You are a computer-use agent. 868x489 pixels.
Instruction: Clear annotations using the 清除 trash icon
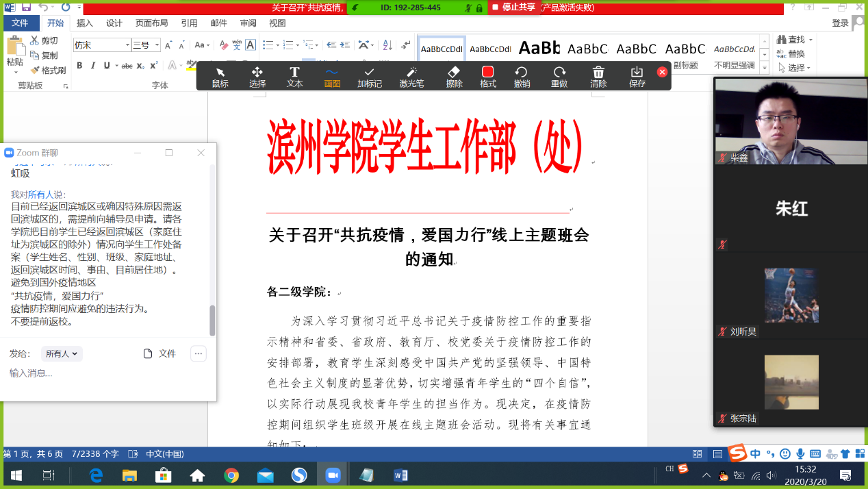coord(598,77)
